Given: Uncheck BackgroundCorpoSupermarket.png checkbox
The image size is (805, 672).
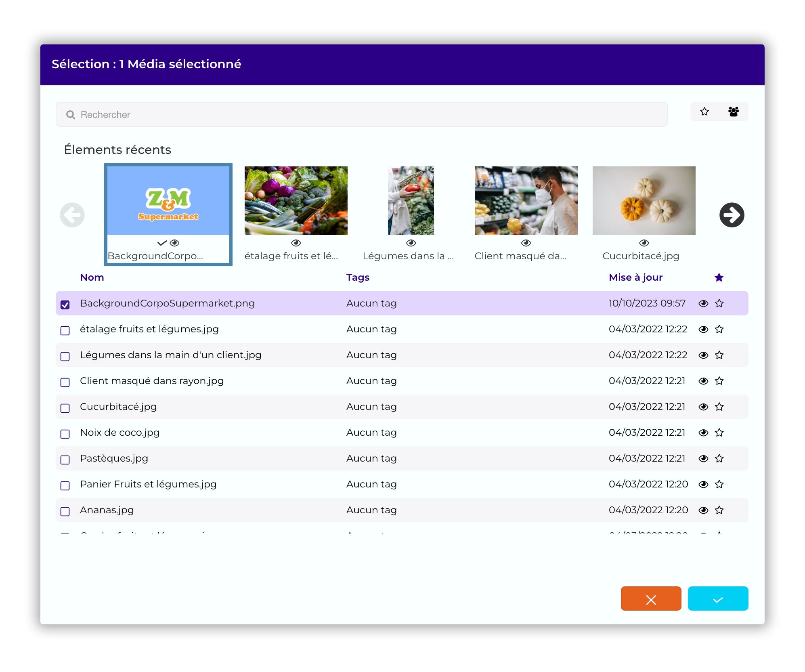Looking at the screenshot, I should click(65, 304).
